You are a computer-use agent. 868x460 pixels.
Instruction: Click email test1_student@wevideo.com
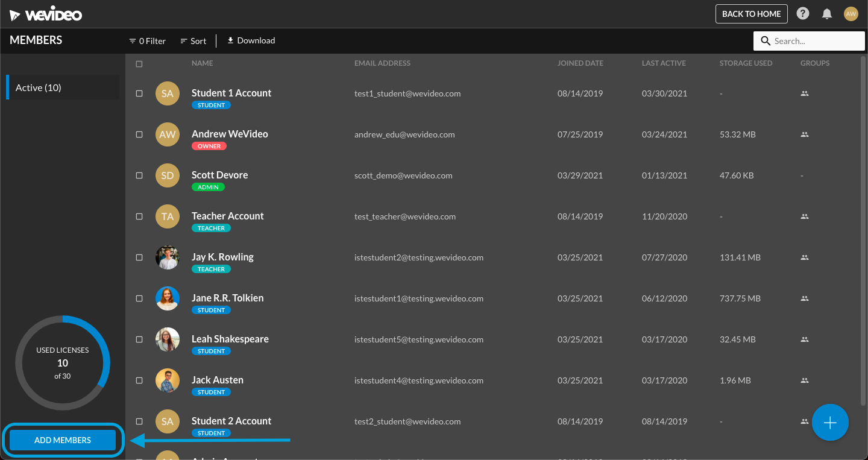coord(407,93)
